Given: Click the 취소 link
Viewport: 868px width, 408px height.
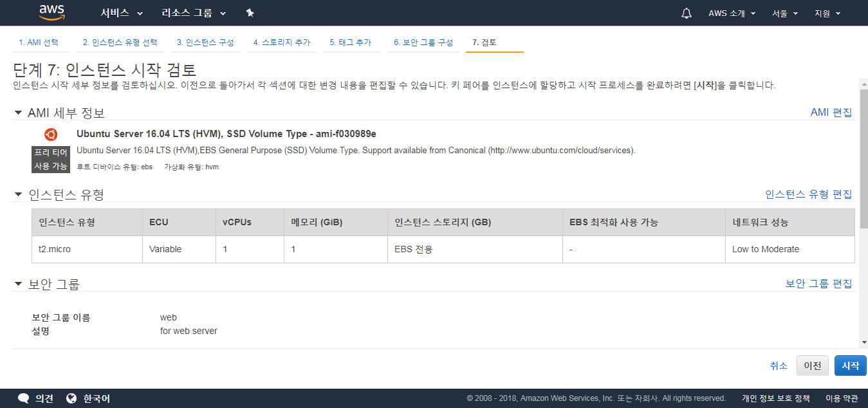Looking at the screenshot, I should pyautogui.click(x=779, y=366).
